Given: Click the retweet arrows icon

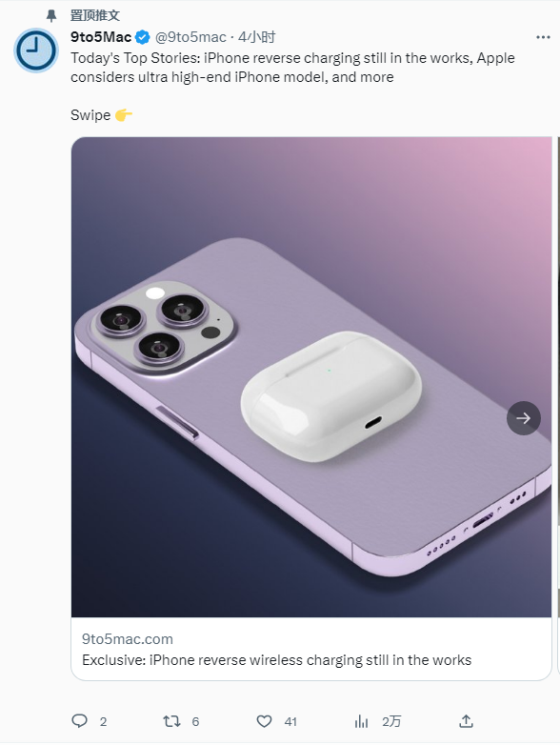Looking at the screenshot, I should pos(171,721).
